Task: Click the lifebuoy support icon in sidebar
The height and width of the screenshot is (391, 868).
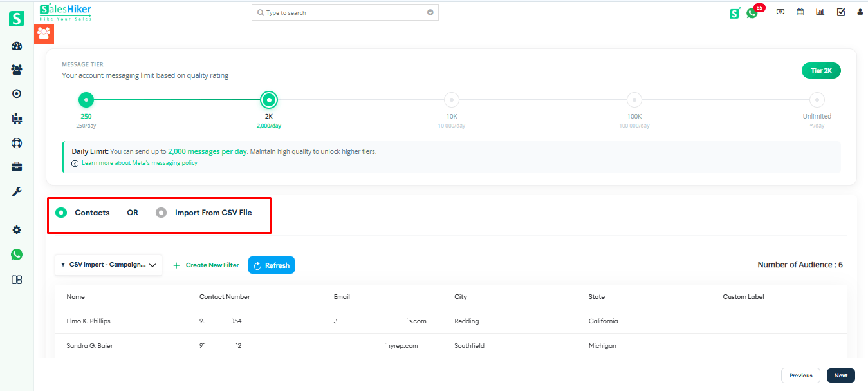Action: click(x=17, y=143)
